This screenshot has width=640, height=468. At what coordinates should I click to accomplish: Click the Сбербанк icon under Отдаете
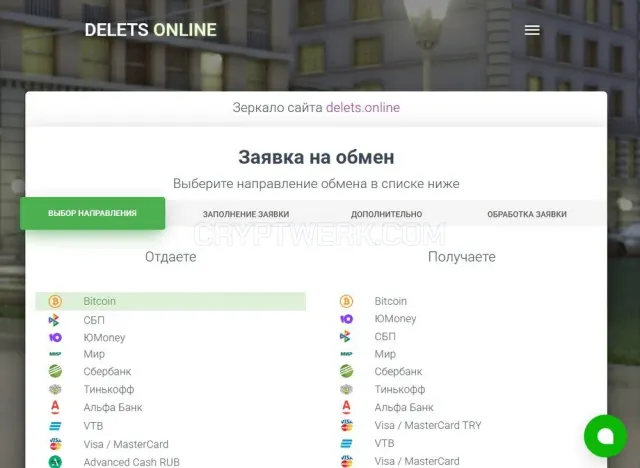(55, 371)
